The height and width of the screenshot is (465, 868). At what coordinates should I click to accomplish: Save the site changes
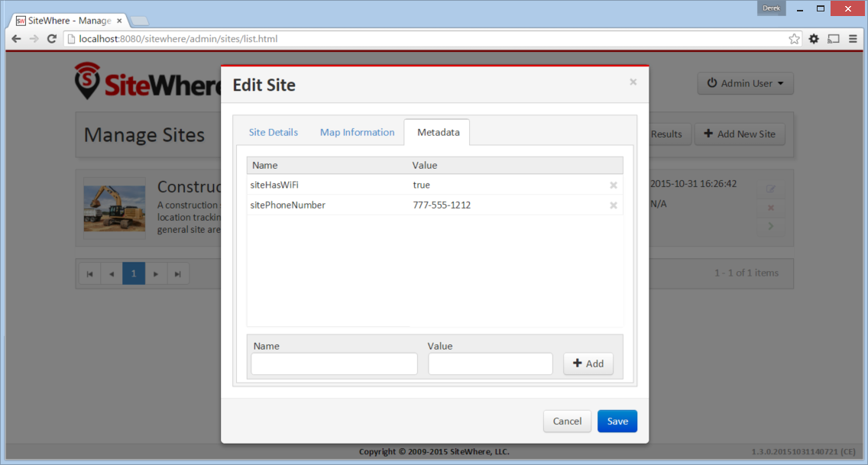pyautogui.click(x=617, y=421)
